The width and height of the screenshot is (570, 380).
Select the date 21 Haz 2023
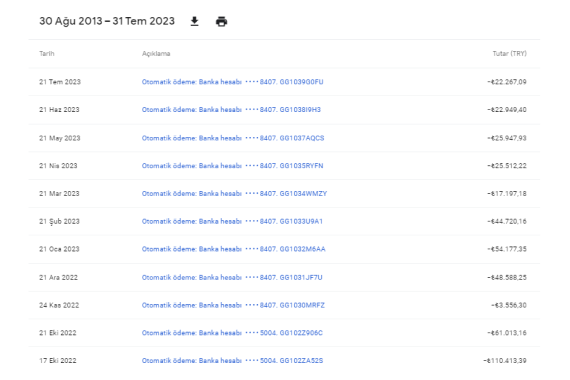pos(59,109)
